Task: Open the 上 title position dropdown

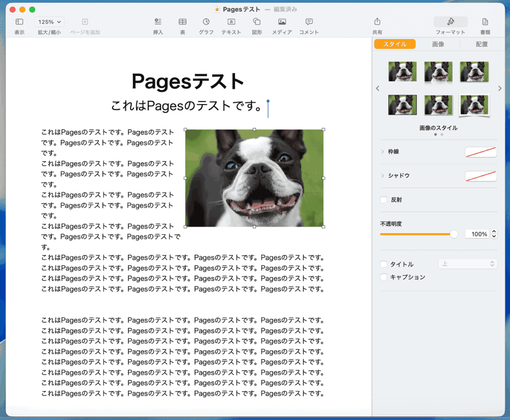Action: pos(467,264)
